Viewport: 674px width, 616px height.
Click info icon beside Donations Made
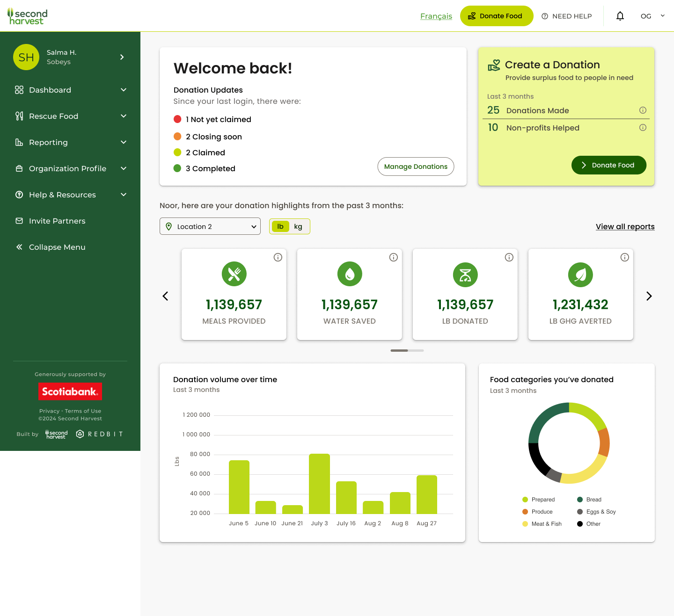point(643,110)
